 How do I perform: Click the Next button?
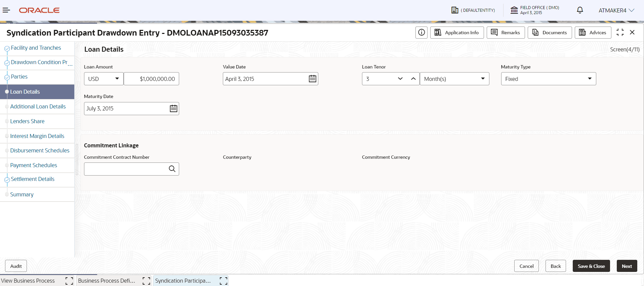pos(627,266)
